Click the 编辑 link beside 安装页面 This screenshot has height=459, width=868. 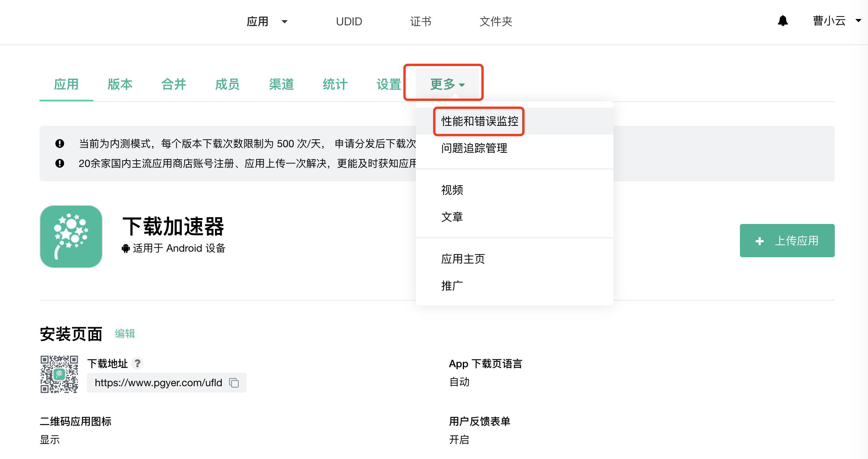[x=125, y=334]
